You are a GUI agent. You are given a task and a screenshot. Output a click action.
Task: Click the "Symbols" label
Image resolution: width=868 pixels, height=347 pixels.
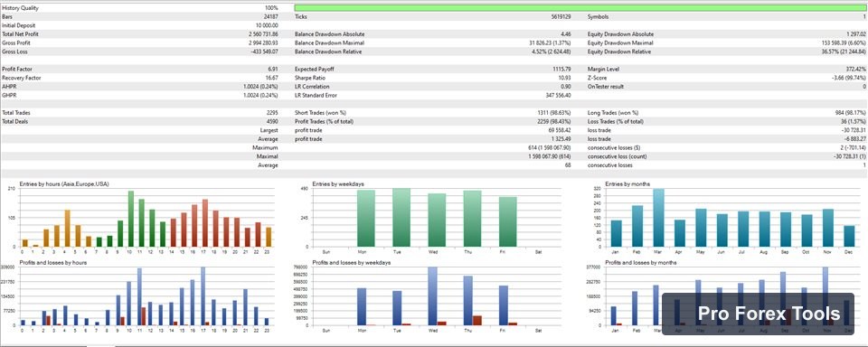pyautogui.click(x=598, y=17)
